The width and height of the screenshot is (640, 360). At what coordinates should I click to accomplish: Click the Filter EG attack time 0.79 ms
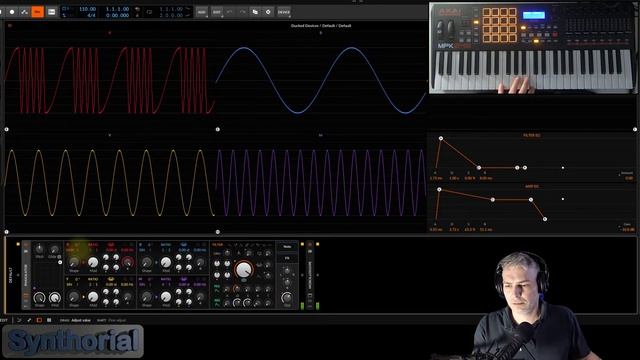coord(436,178)
